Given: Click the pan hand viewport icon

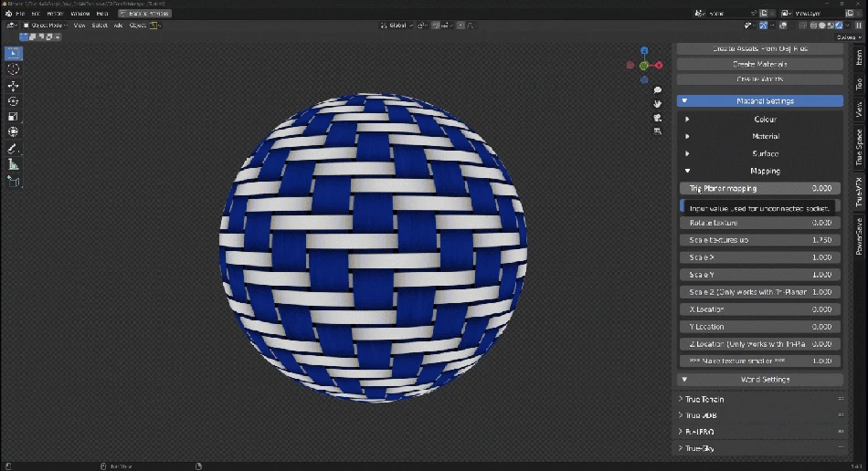Looking at the screenshot, I should tap(657, 104).
